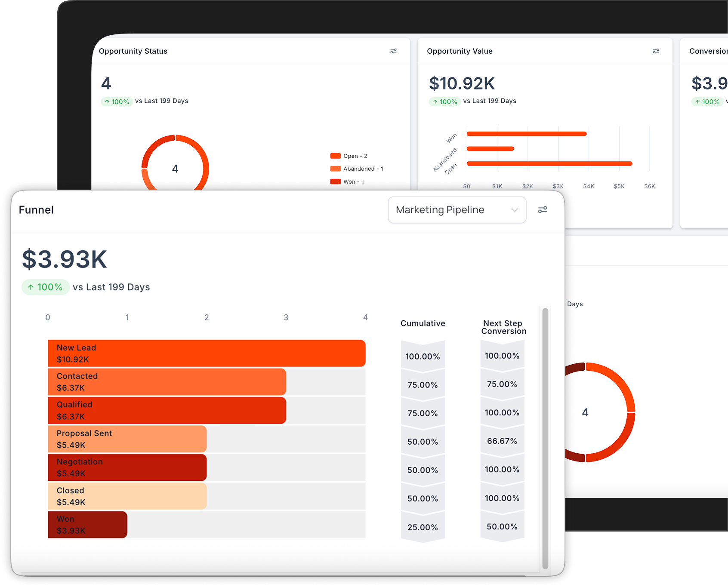The width and height of the screenshot is (728, 587).
Task: Click the Funnel 100% increase badge
Action: coord(45,287)
